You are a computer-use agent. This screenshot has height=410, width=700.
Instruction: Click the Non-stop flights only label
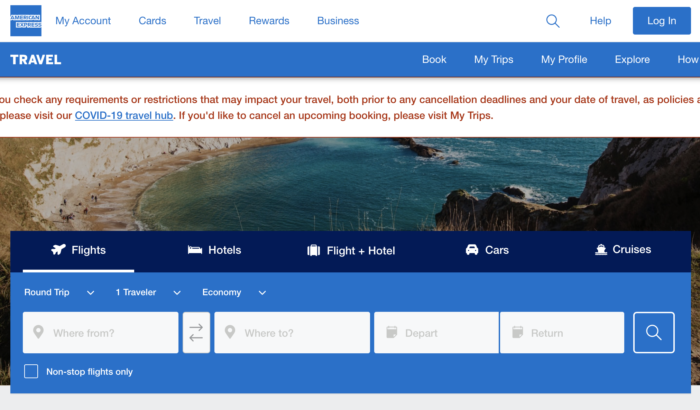pyautogui.click(x=89, y=372)
